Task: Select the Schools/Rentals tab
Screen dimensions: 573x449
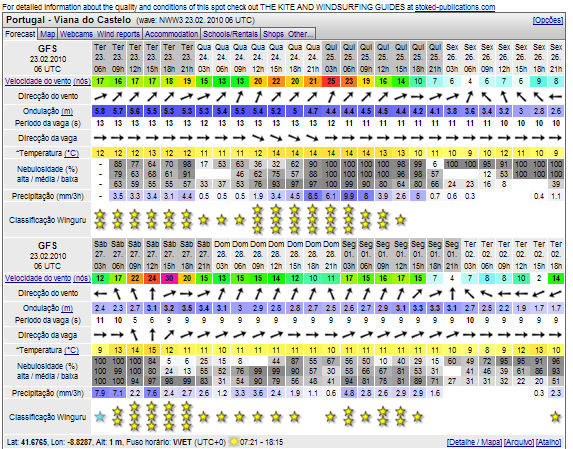Action: [x=230, y=34]
